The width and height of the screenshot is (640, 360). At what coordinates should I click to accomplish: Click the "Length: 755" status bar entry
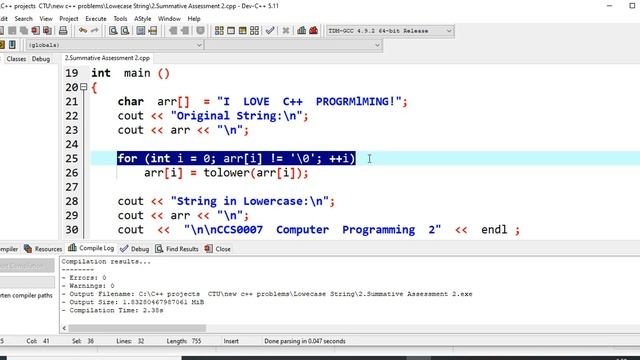[184, 341]
